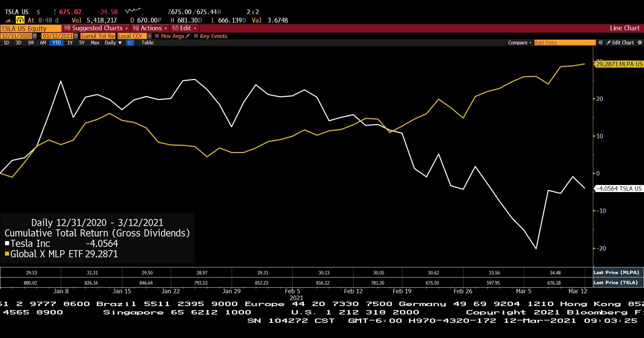Click the L 666.139D low price

click(229, 21)
